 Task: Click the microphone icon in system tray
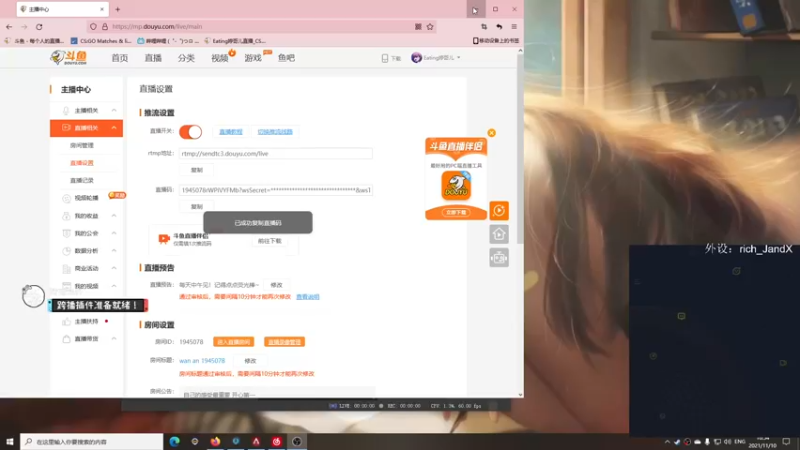tap(707, 442)
